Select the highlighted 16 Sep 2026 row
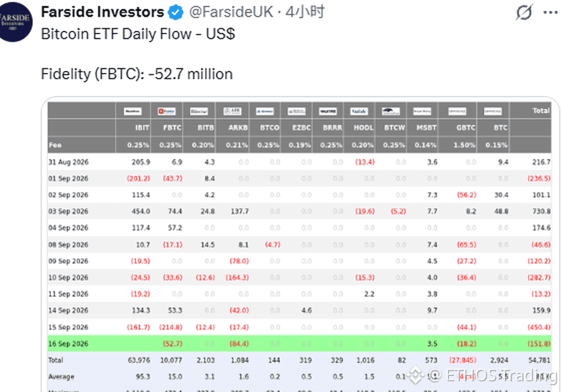The image size is (563, 392). tap(299, 344)
